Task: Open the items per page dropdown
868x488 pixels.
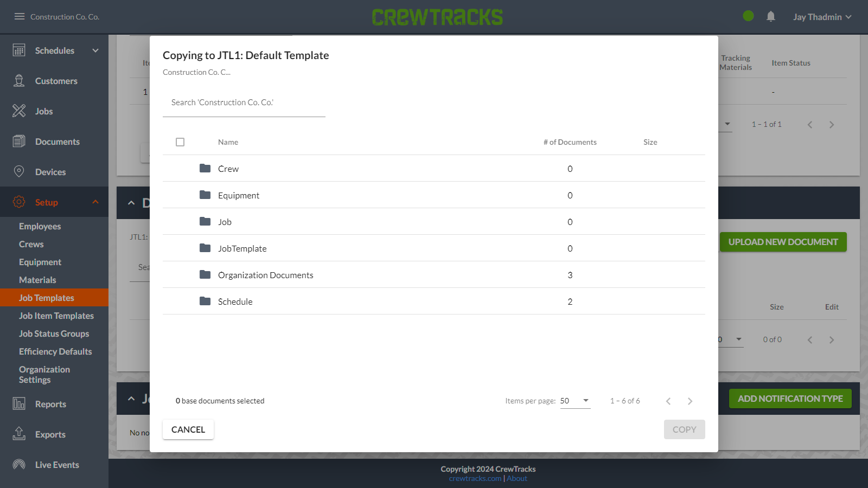Action: pos(575,401)
